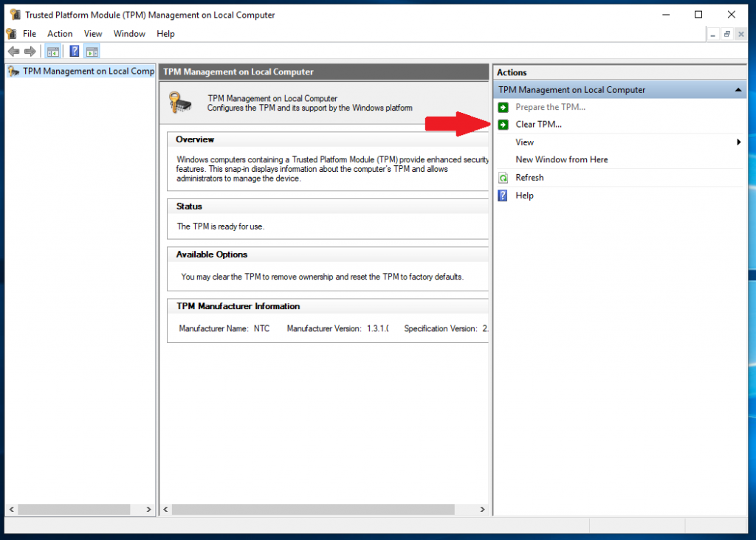Click the right scroll arrow of console tree scrollbar
Viewport: 756px width, 540px height.
(x=148, y=509)
